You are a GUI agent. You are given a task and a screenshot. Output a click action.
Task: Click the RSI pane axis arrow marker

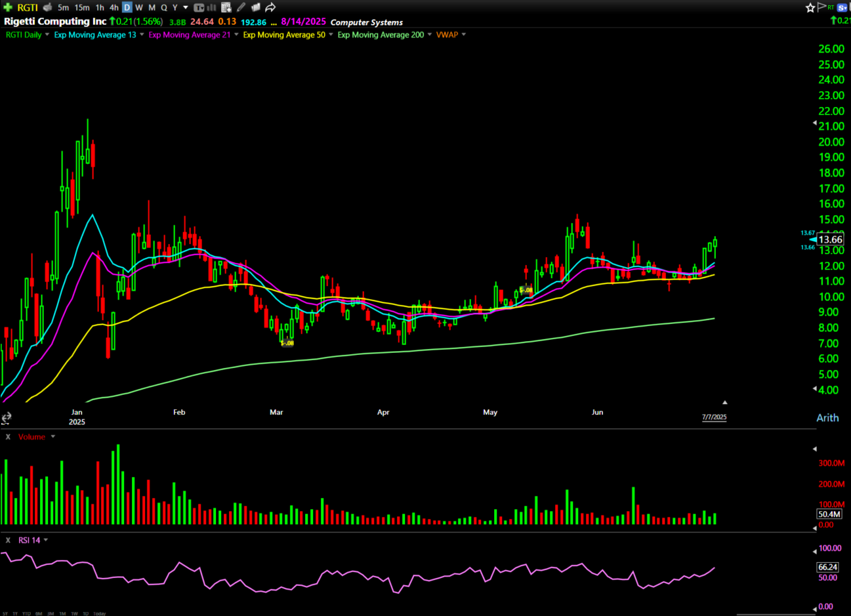point(815,552)
